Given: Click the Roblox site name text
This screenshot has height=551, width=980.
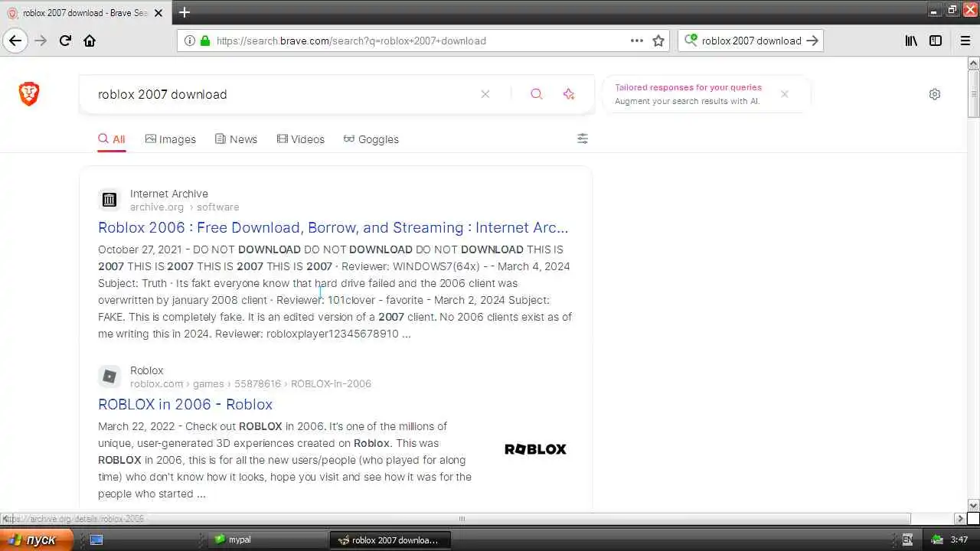Looking at the screenshot, I should click(147, 370).
